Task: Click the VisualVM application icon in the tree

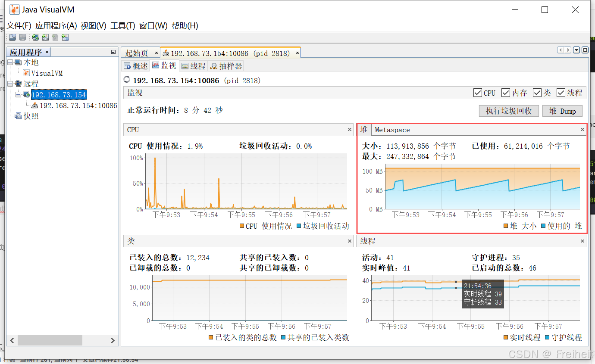Action: 26,73
